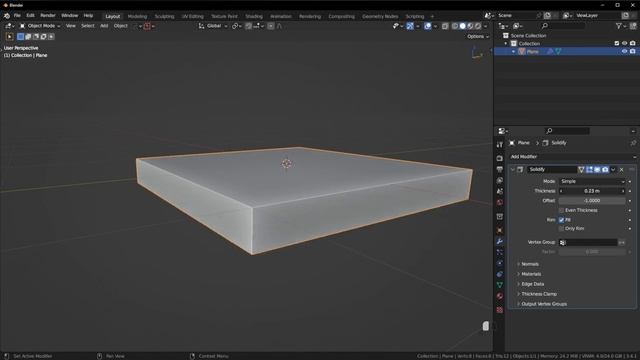Switch to the Shading workspace tab
Screen dimensions: 640x360
pos(254,16)
